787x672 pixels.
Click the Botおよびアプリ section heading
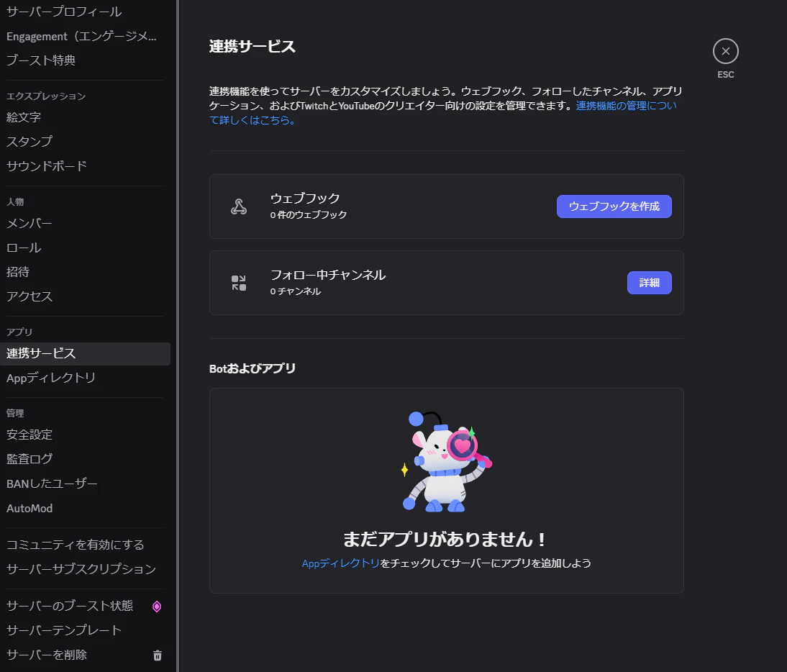253,368
